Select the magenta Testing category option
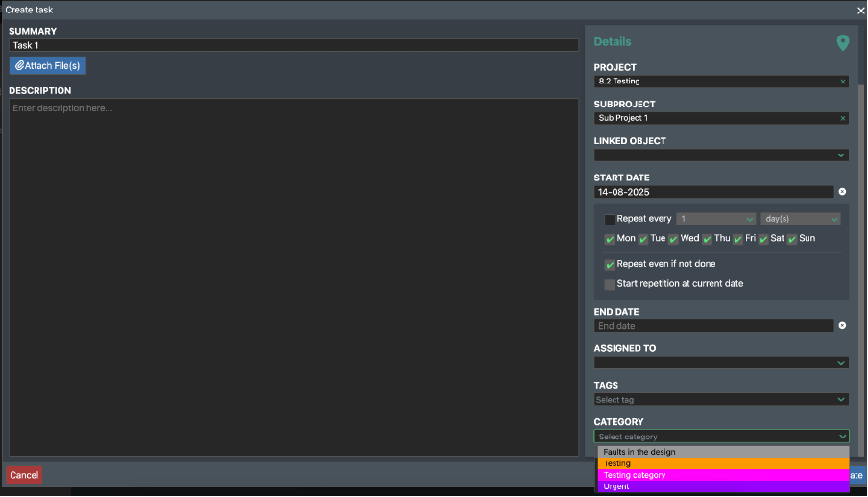 [x=724, y=476]
